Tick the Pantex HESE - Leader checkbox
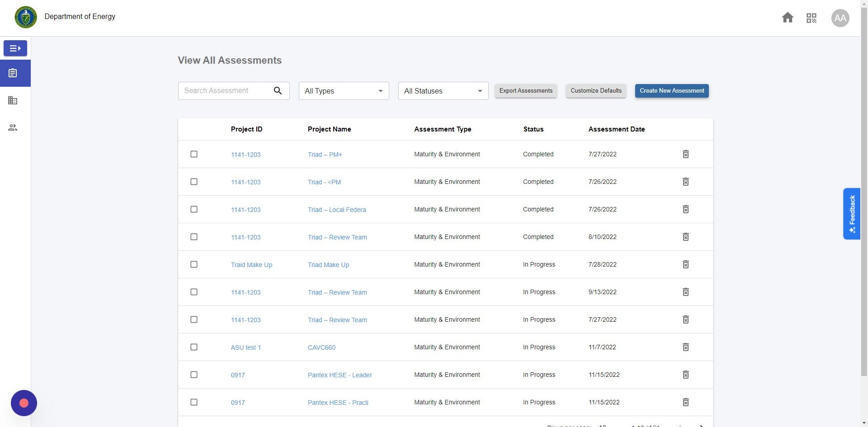868x427 pixels. point(194,375)
